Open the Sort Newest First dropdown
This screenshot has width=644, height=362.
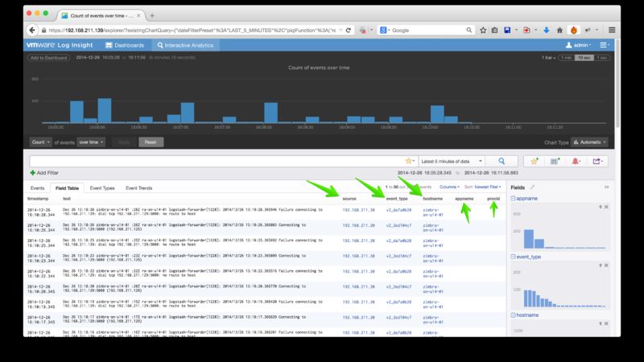(488, 187)
